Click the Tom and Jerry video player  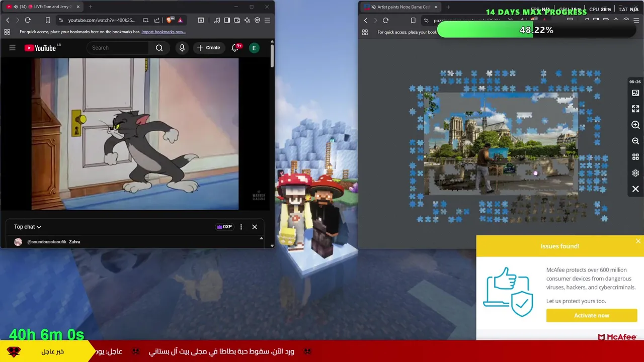coord(135,134)
